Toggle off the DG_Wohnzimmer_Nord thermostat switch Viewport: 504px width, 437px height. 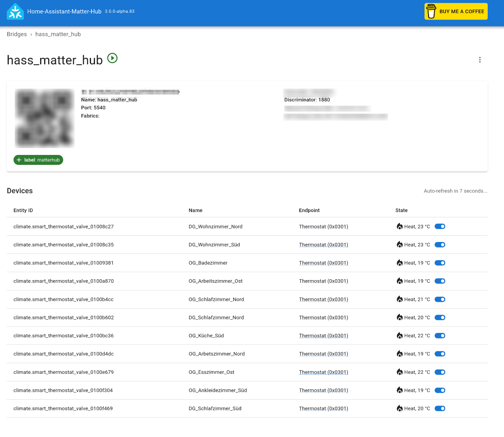tap(440, 226)
